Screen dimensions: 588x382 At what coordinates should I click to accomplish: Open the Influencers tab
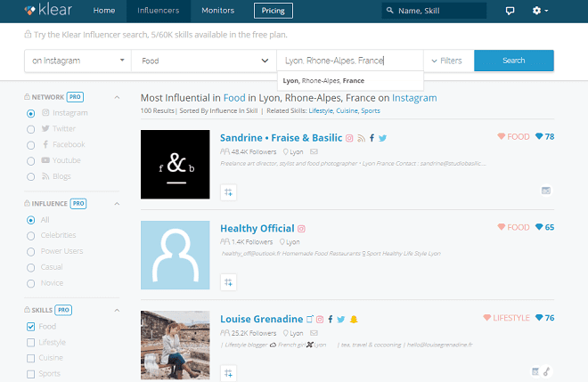[159, 11]
